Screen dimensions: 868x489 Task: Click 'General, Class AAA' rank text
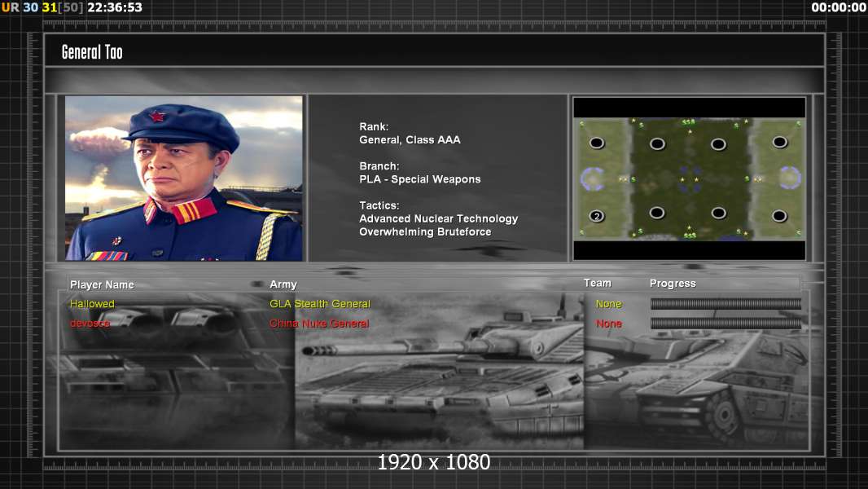[410, 140]
